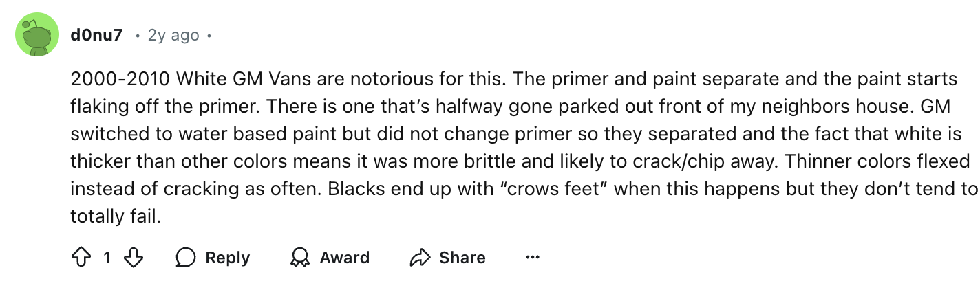Viewport: 980px width, 301px height.
Task: Click the award ribbon icon
Action: (x=300, y=258)
